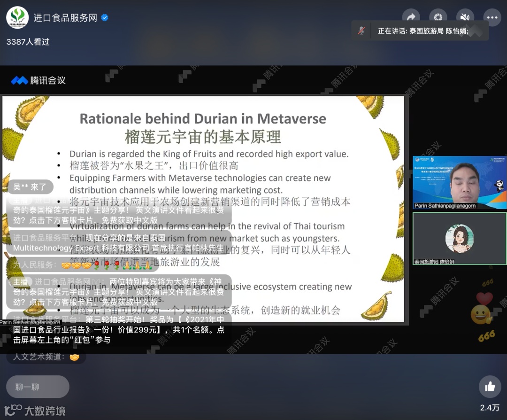The width and height of the screenshot is (507, 420).
Task: Unmute the live stream speaker icon
Action: 465,17
